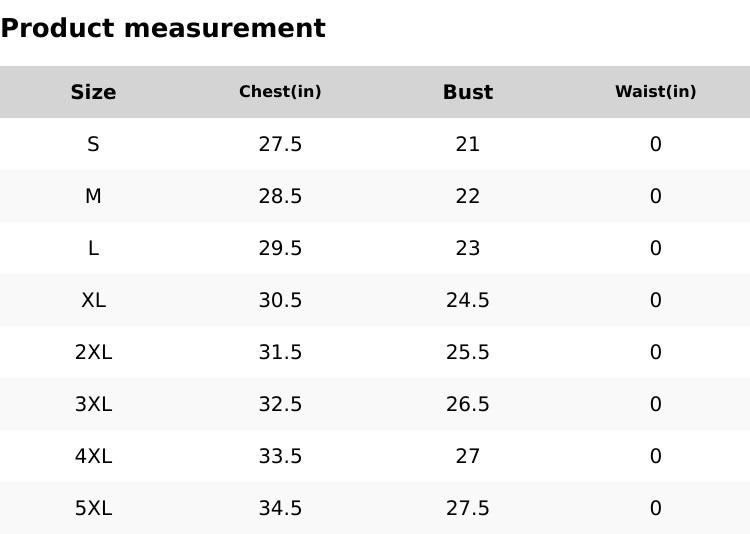Click the Waist(in) column header
The width and height of the screenshot is (750, 534).
[655, 92]
